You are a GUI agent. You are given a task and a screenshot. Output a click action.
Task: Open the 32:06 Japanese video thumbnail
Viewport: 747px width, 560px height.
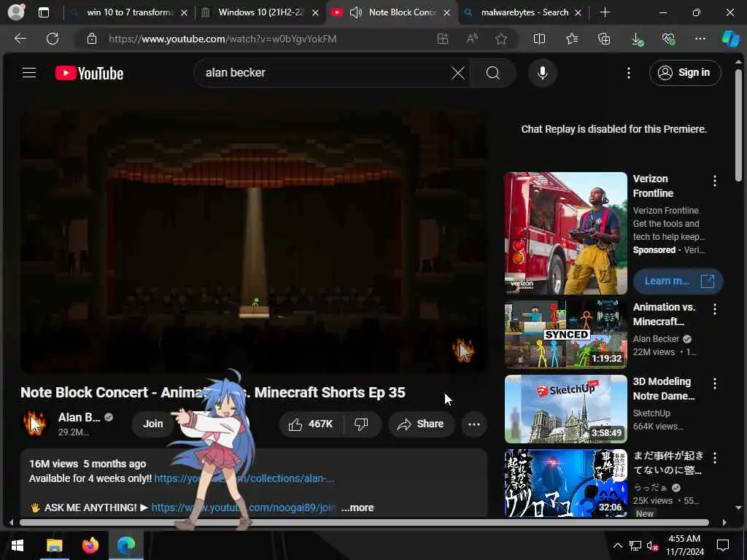(x=565, y=483)
